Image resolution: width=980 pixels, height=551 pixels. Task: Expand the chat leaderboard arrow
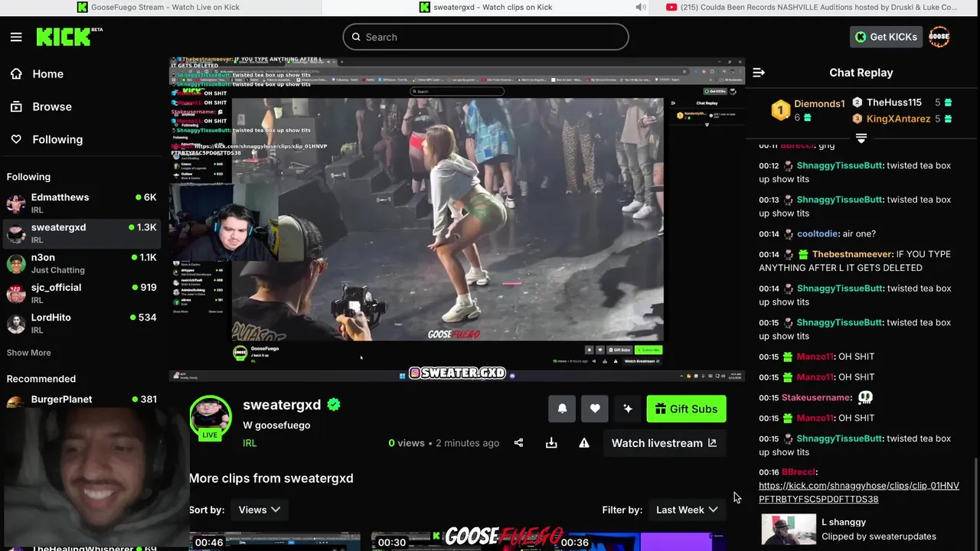coord(861,138)
